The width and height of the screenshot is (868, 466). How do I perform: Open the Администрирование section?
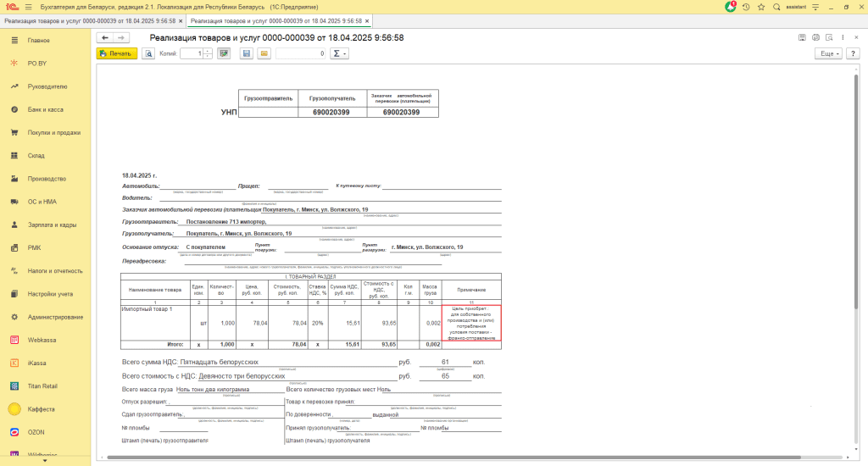click(55, 317)
